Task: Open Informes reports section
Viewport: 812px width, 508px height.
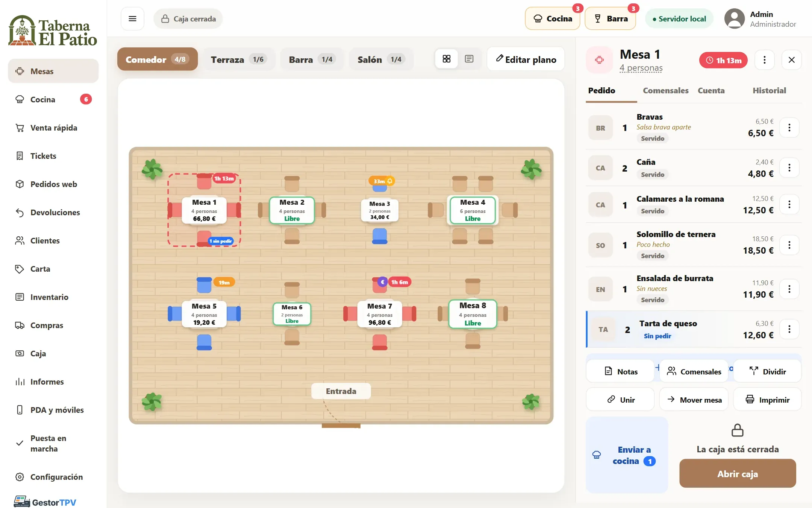Action: point(53,382)
